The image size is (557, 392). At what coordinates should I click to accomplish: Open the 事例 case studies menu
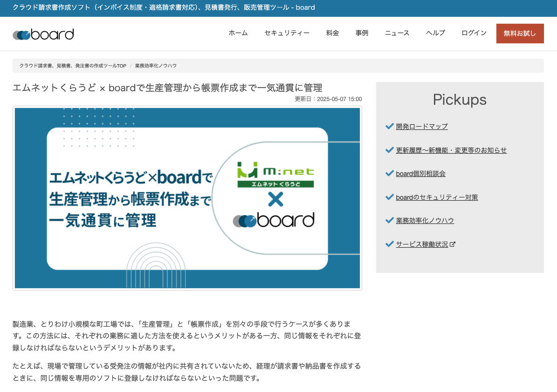(362, 33)
